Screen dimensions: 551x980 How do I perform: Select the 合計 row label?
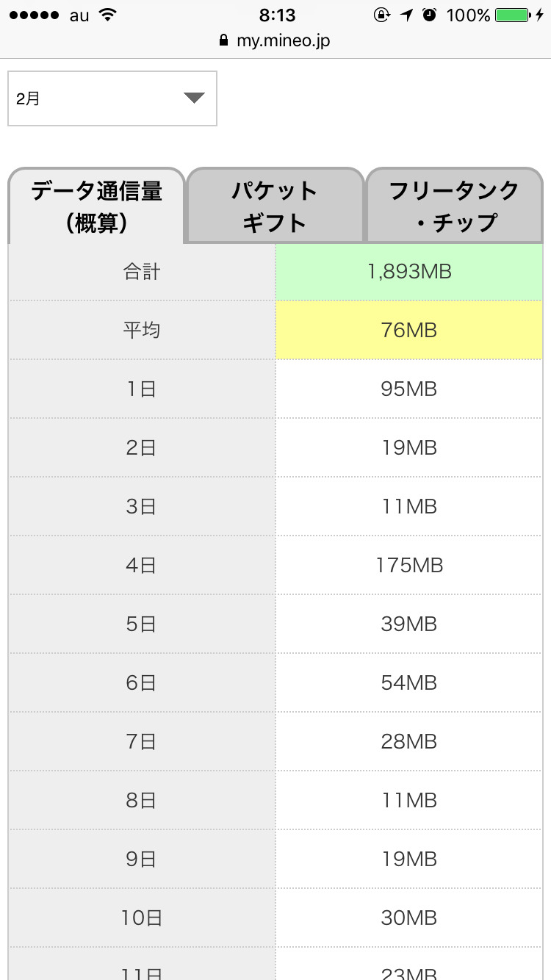[141, 272]
